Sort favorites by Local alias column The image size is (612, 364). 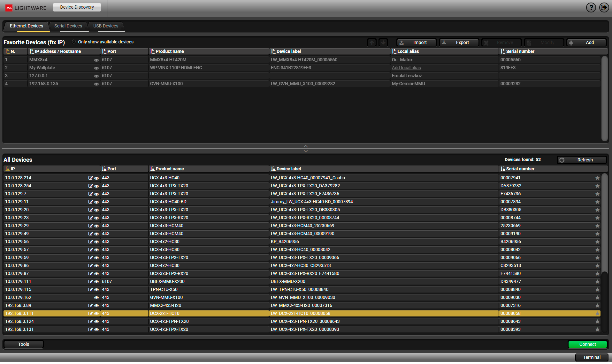click(444, 51)
